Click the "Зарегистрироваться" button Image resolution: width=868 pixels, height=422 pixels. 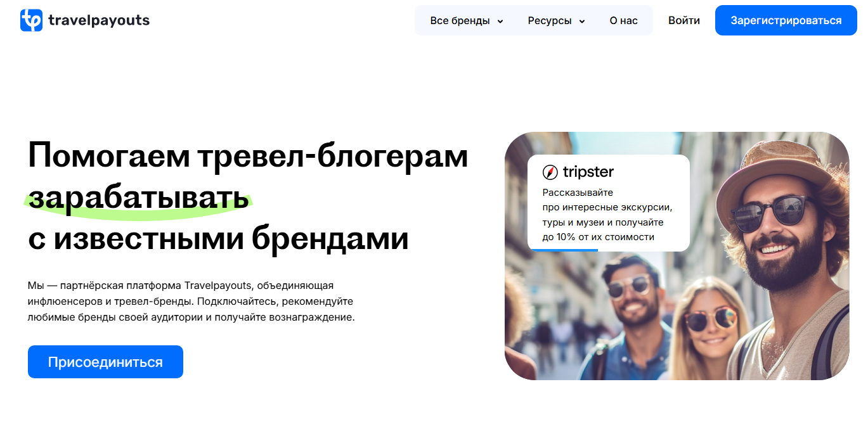coord(786,20)
